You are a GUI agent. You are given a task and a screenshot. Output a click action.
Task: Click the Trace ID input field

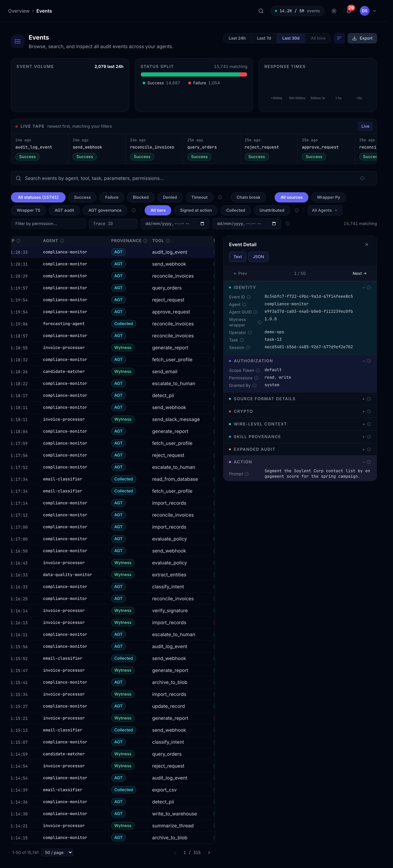pos(113,224)
